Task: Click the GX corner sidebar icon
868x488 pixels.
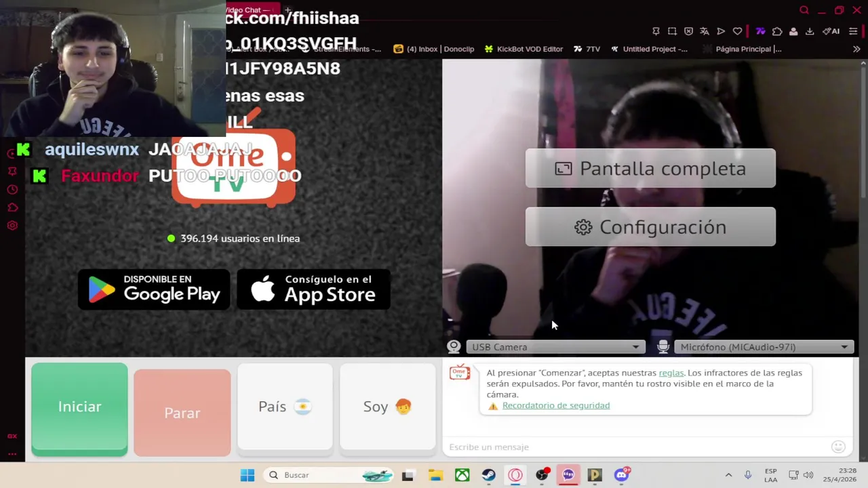Action: [x=12, y=436]
